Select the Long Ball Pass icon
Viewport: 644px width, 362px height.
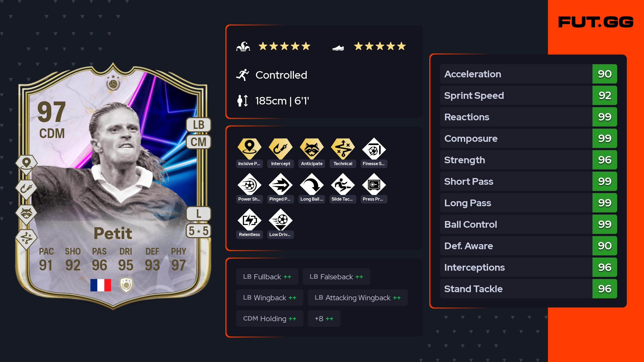pos(312,184)
